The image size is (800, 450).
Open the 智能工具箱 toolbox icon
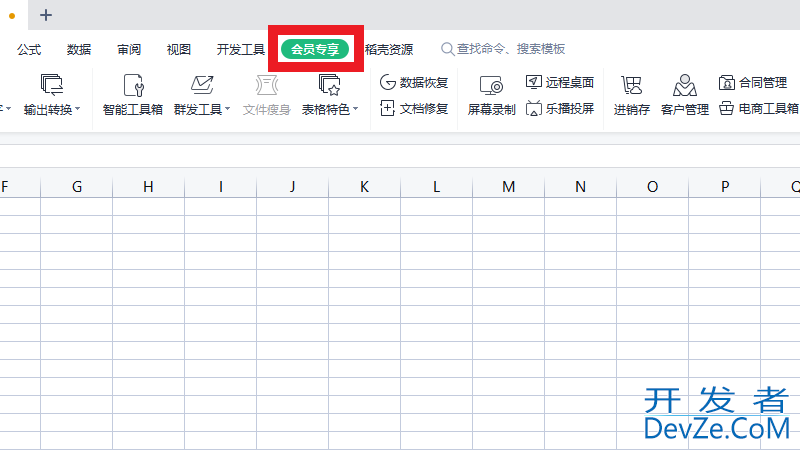click(133, 85)
